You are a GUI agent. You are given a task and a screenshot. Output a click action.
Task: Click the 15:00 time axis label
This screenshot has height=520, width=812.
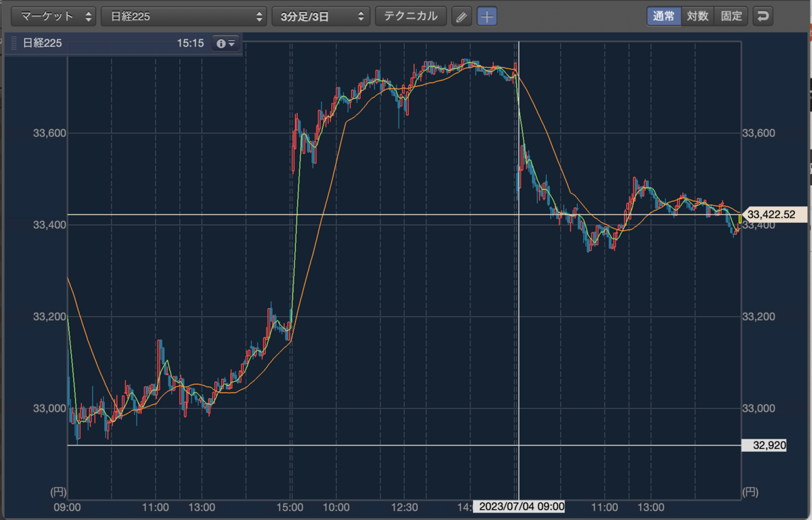pyautogui.click(x=290, y=507)
